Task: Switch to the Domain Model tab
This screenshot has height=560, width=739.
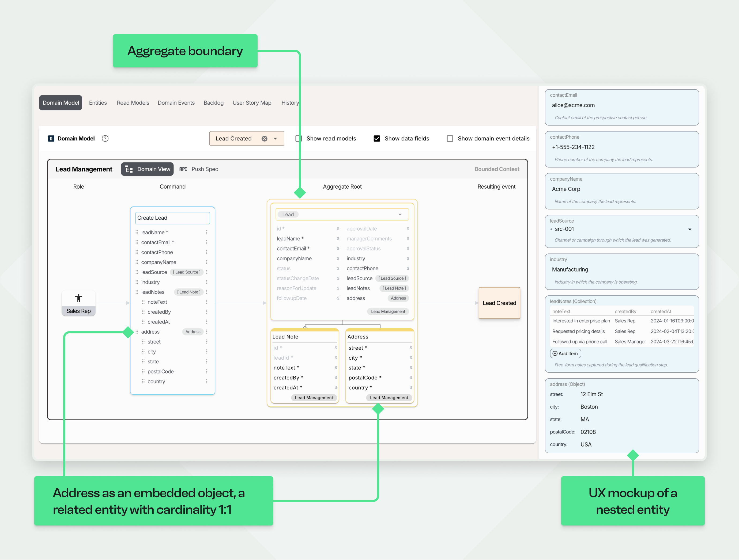Action: coord(61,103)
